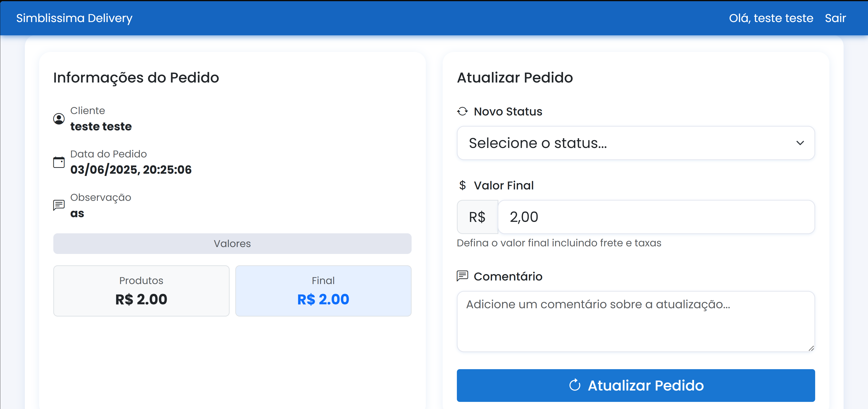The height and width of the screenshot is (409, 868).
Task: Click the comment icon beside Comentário
Action: (462, 276)
